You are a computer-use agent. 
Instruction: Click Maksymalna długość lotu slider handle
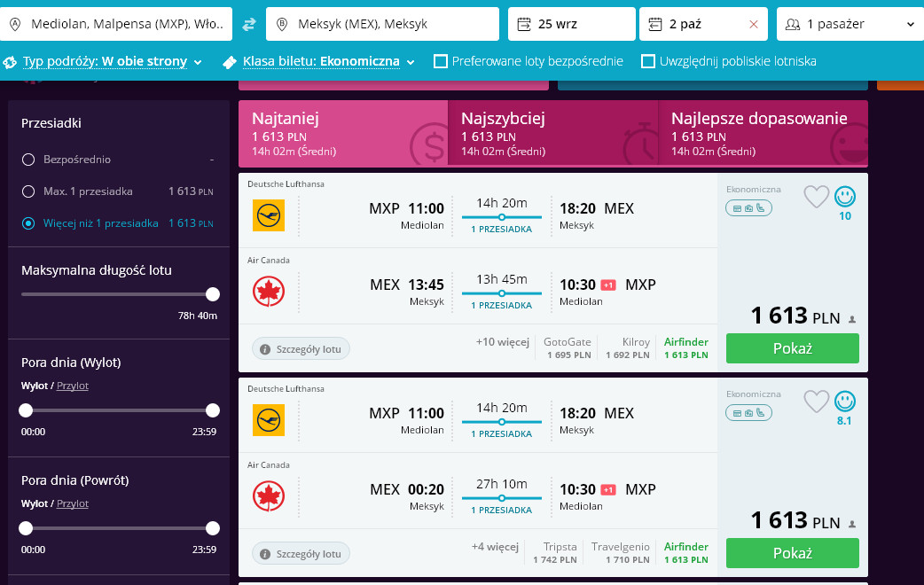tap(213, 294)
